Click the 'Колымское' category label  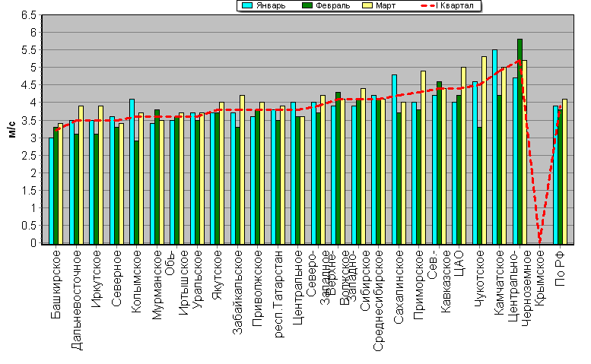(136, 281)
